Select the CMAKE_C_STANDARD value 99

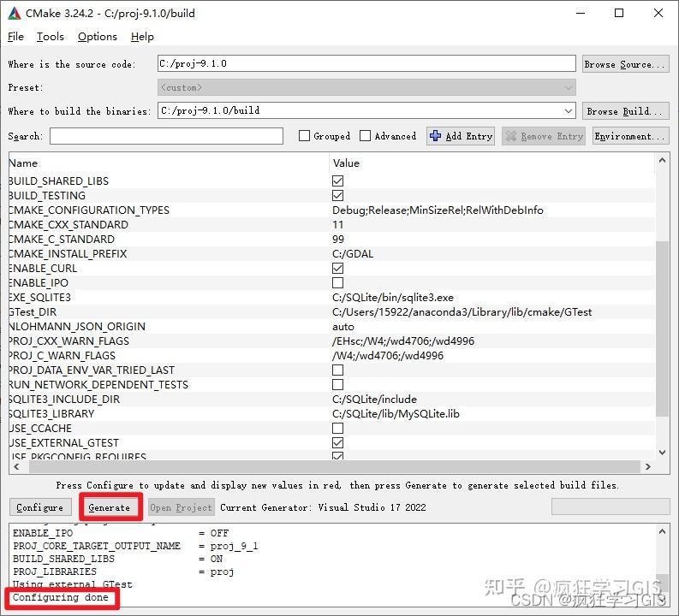[338, 240]
